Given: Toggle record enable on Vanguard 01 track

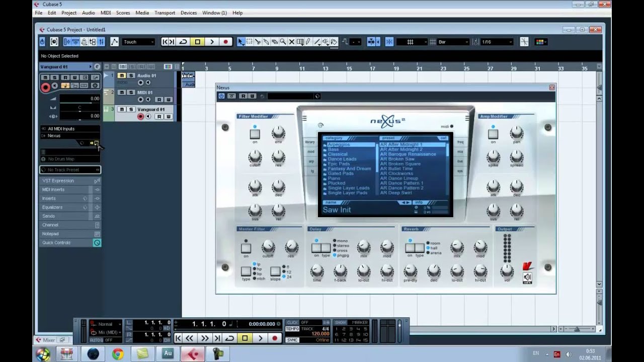Looking at the screenshot, I should pyautogui.click(x=140, y=116).
